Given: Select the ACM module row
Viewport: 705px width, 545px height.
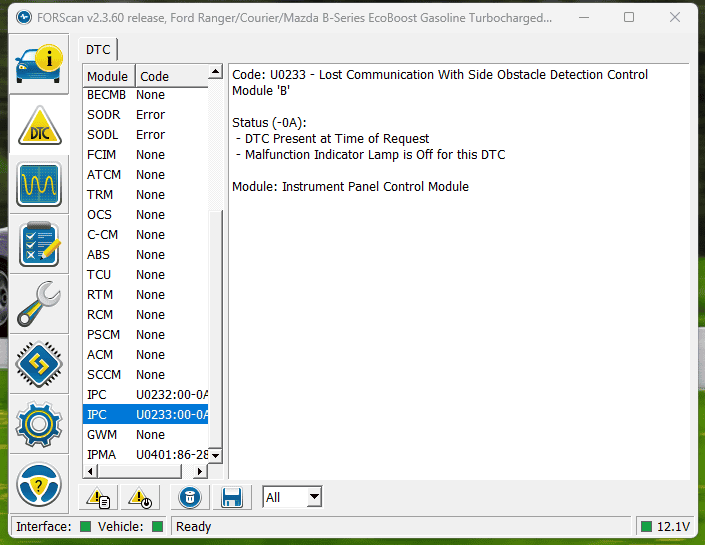Looking at the screenshot, I should click(145, 355).
